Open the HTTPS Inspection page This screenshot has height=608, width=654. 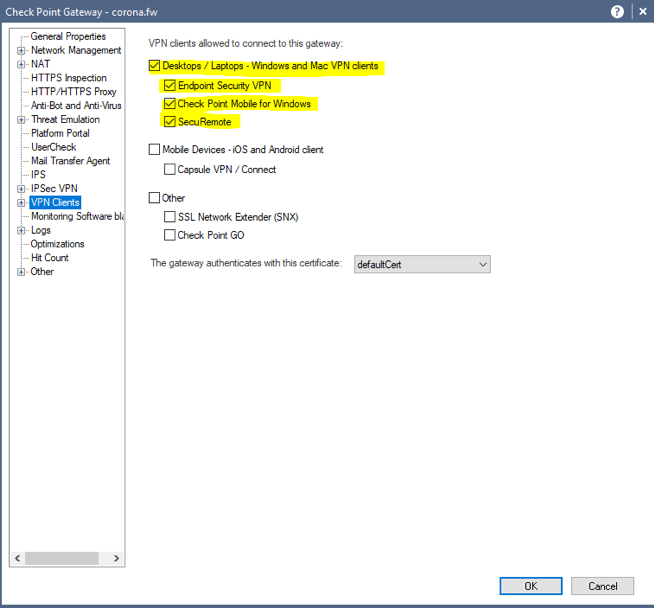click(69, 78)
